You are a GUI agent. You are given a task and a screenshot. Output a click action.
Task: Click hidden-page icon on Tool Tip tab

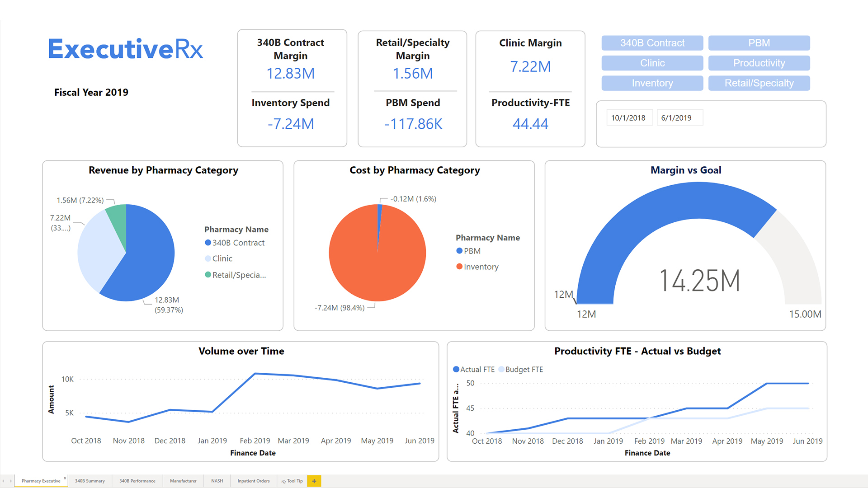point(283,481)
